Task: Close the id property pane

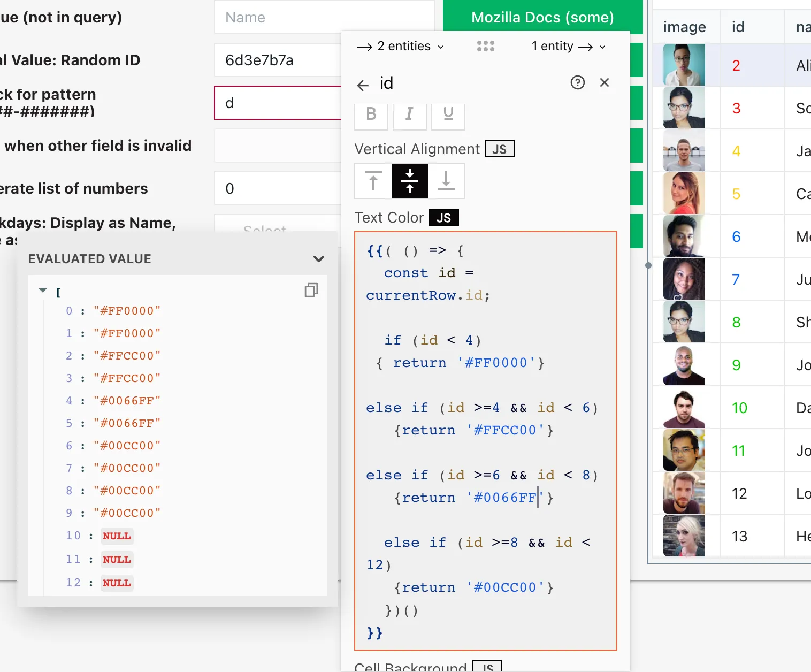Action: pyautogui.click(x=605, y=82)
